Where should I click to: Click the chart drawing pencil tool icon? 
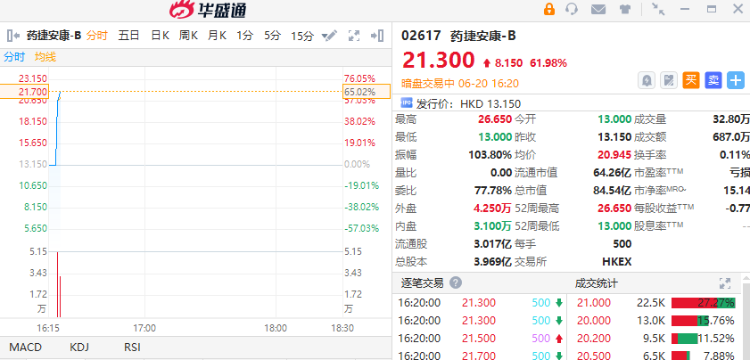330,35
